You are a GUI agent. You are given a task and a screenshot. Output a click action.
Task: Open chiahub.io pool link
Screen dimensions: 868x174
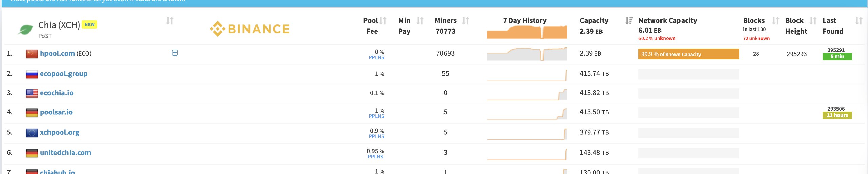pos(57,172)
